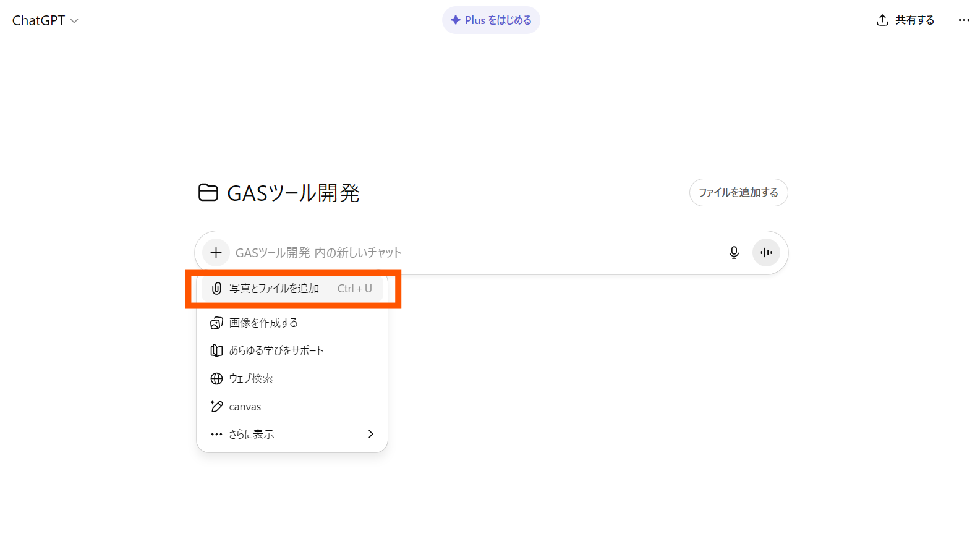Click the GASツール開発 folder icon
This screenshot has width=975, height=560.
tap(208, 193)
